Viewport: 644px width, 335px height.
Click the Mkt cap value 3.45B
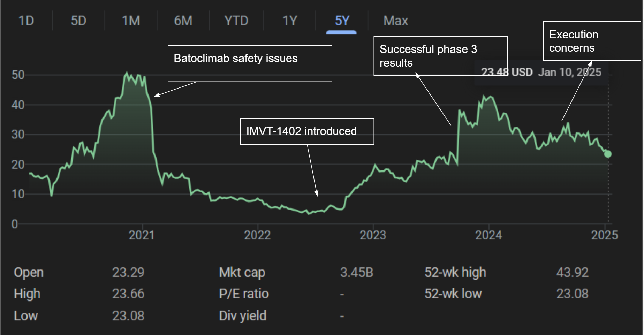pos(357,272)
